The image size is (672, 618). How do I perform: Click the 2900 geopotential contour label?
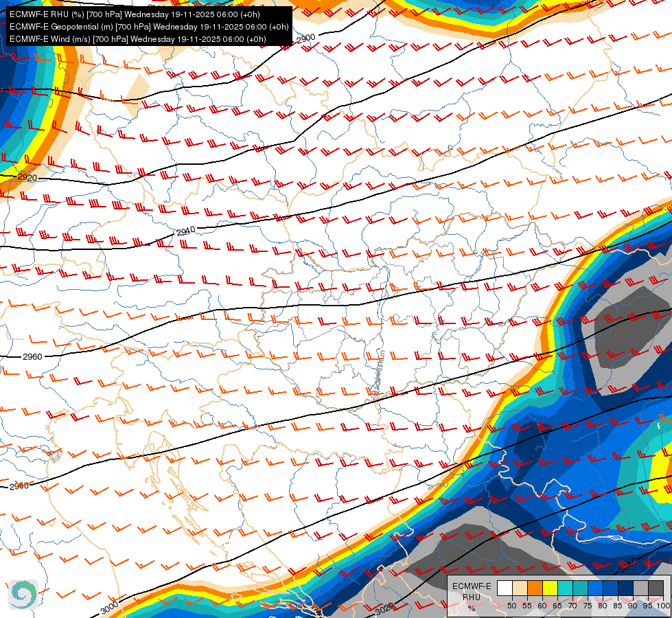coord(306,38)
